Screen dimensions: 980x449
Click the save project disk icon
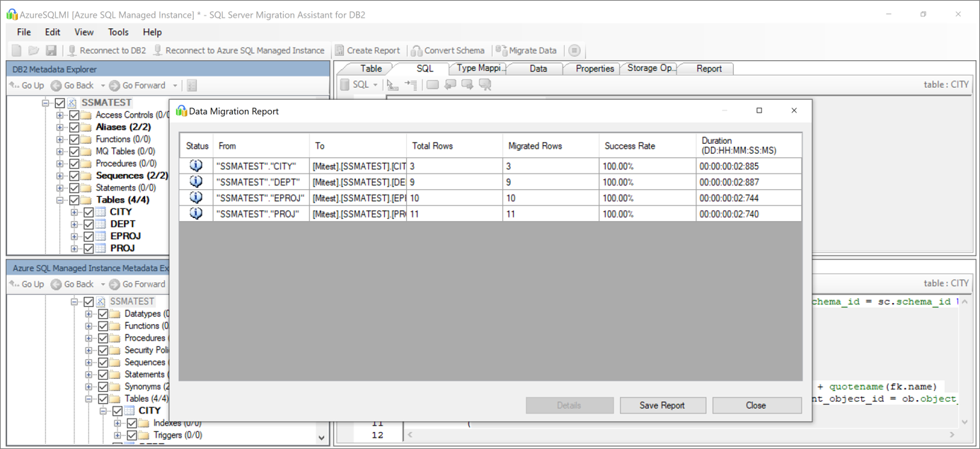[x=51, y=50]
